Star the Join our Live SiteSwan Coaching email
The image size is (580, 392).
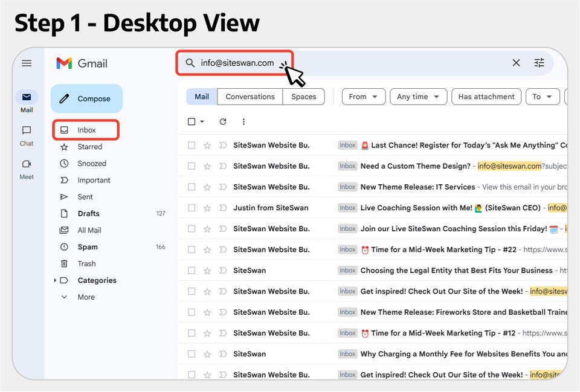point(207,229)
